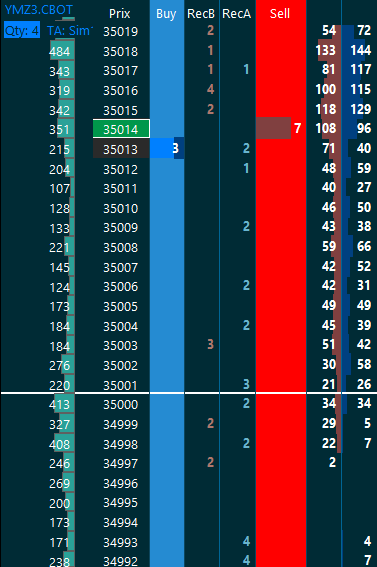Click price 34998
This screenshot has height=567, width=377.
(120, 444)
